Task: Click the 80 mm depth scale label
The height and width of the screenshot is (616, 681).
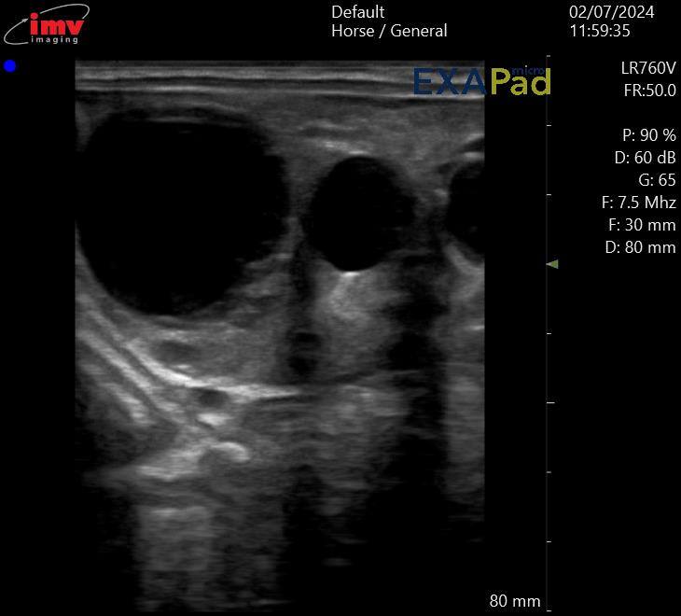Action: coord(514,600)
